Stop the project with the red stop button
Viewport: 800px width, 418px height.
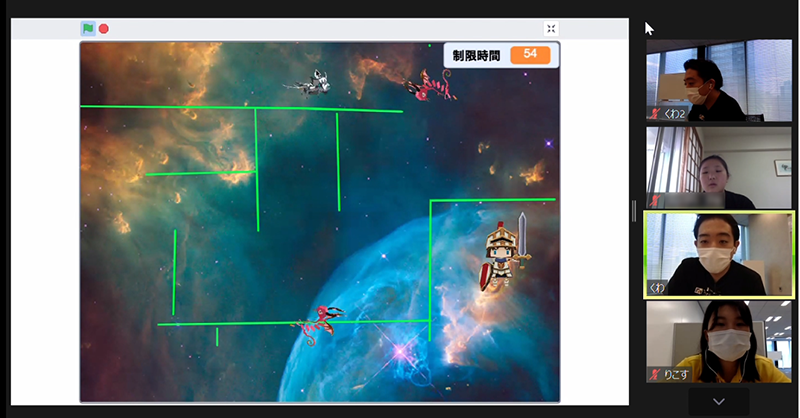click(104, 29)
